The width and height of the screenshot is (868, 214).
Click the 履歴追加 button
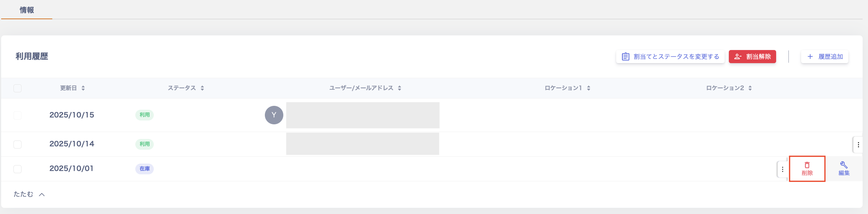pyautogui.click(x=825, y=57)
